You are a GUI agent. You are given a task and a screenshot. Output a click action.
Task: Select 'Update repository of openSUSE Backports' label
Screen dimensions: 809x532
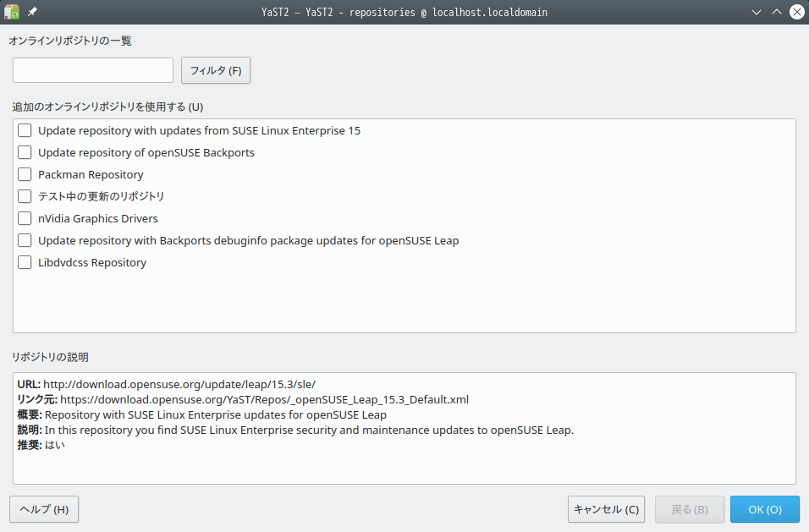click(146, 153)
